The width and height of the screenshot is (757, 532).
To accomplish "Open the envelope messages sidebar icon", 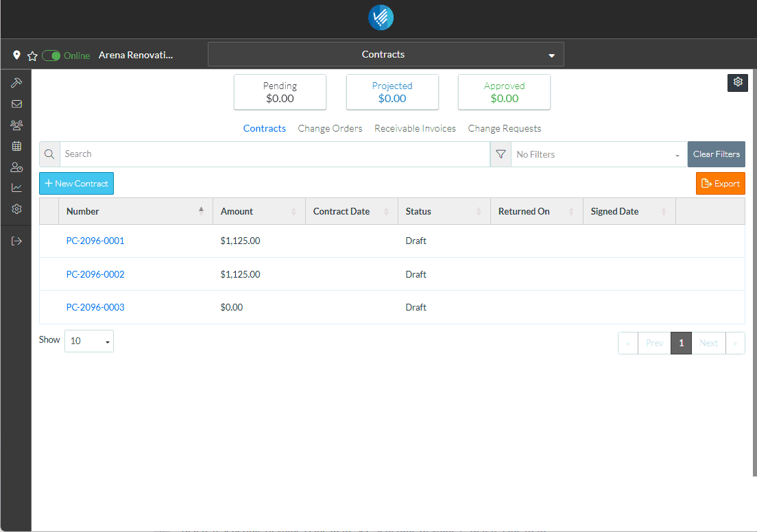I will [16, 104].
